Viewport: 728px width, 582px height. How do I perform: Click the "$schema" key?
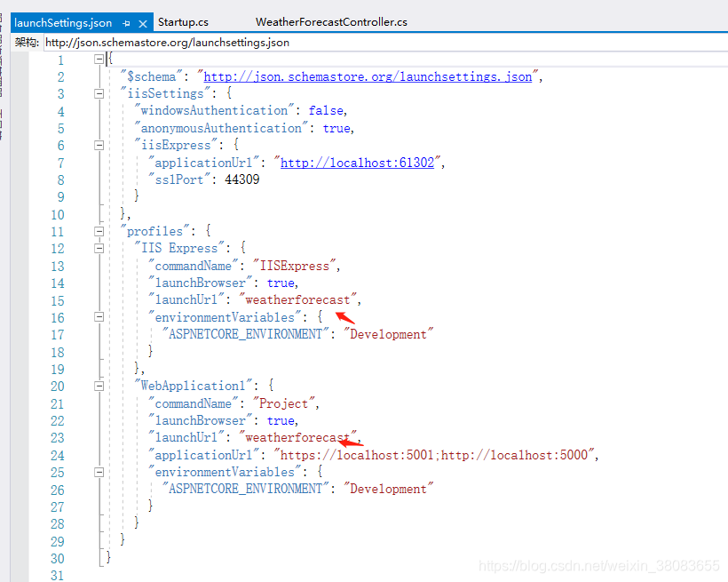(151, 76)
